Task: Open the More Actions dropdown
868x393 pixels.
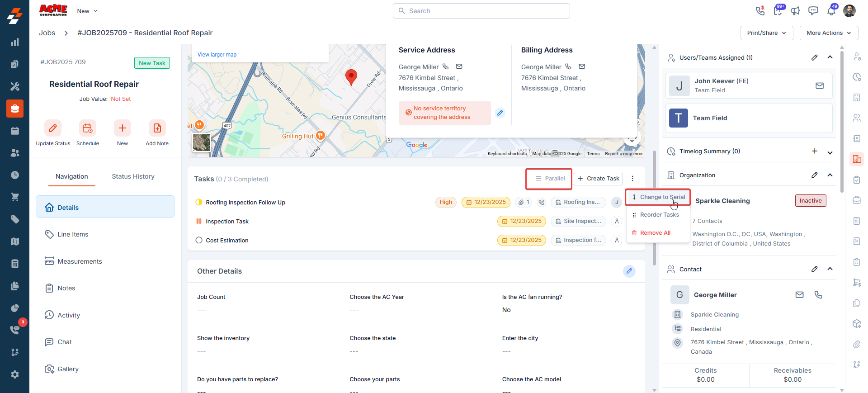Action: click(x=829, y=33)
